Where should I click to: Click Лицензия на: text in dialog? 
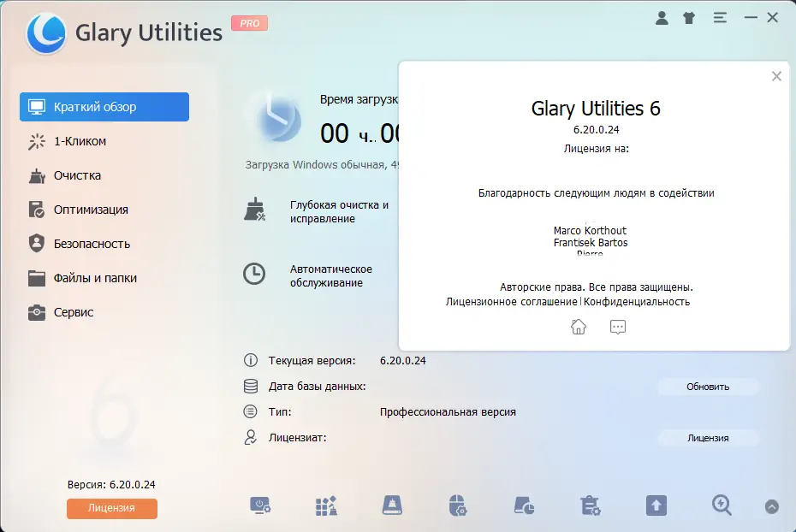(x=596, y=149)
